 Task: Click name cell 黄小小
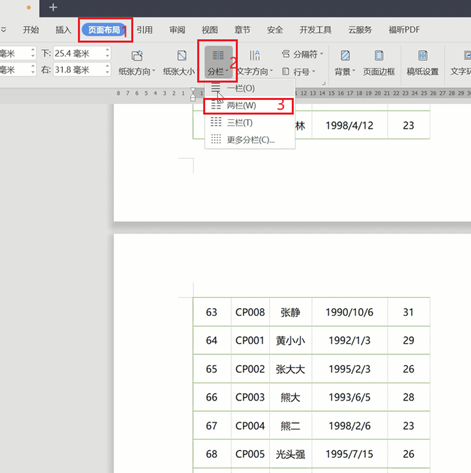[290, 340]
